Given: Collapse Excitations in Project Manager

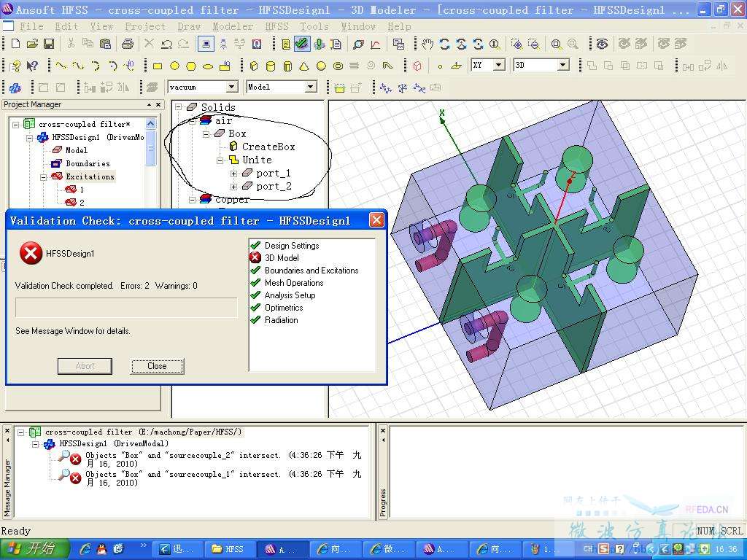Looking at the screenshot, I should tap(43, 176).
